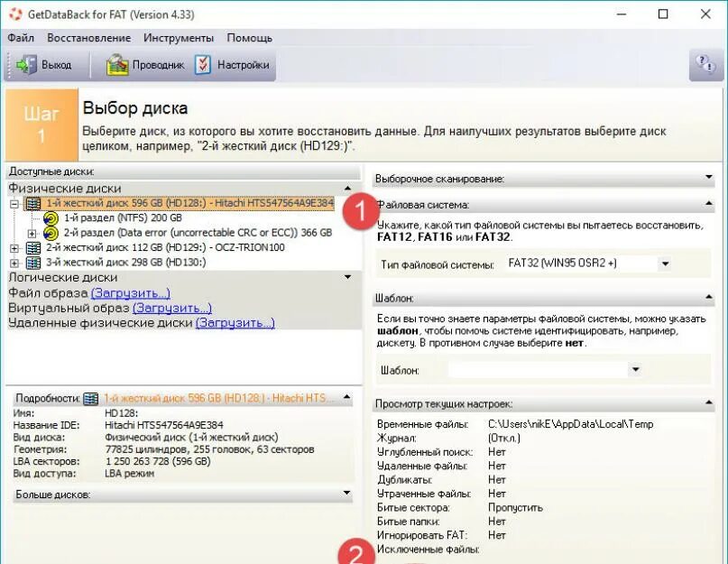This screenshot has height=564, width=728.
Task: Collapse the Шаблон panel header
Action: (x=708, y=297)
